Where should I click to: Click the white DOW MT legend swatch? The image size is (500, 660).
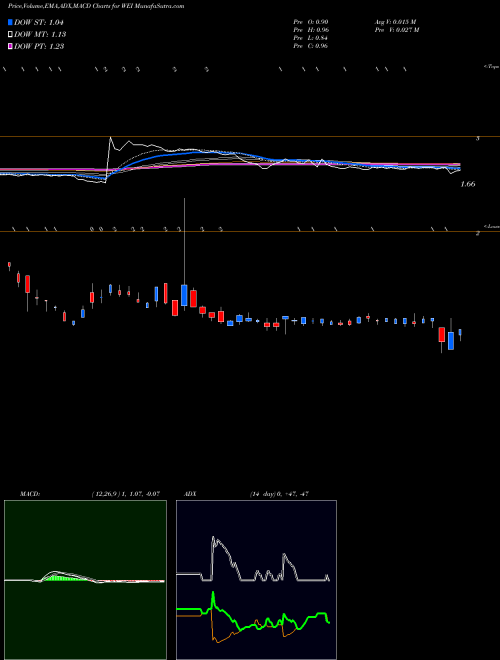pos(11,35)
